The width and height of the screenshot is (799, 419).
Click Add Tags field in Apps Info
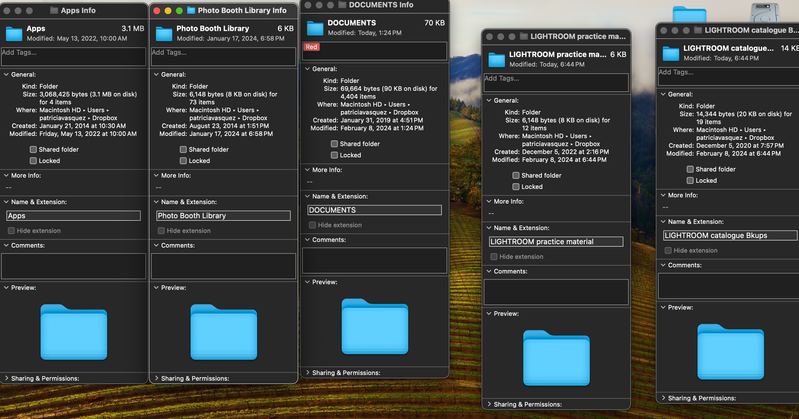73,56
